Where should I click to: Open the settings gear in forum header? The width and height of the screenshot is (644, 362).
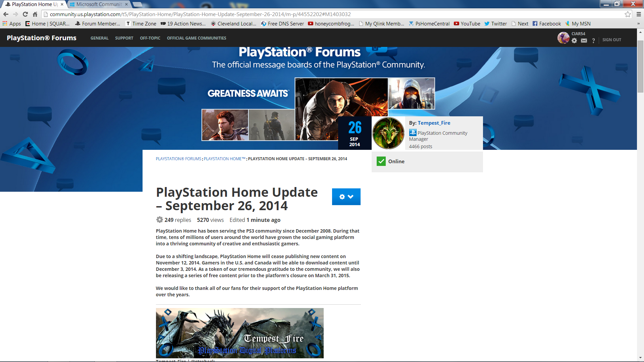pos(574,41)
